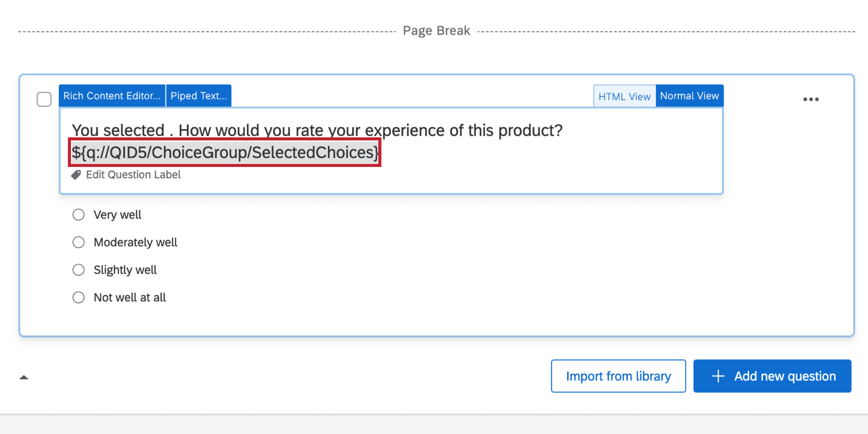The height and width of the screenshot is (434, 868).
Task: Click Import from library button
Action: (618, 376)
